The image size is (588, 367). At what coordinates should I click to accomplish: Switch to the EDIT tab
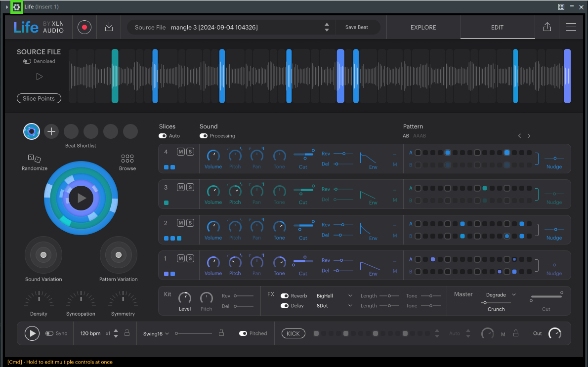497,28
